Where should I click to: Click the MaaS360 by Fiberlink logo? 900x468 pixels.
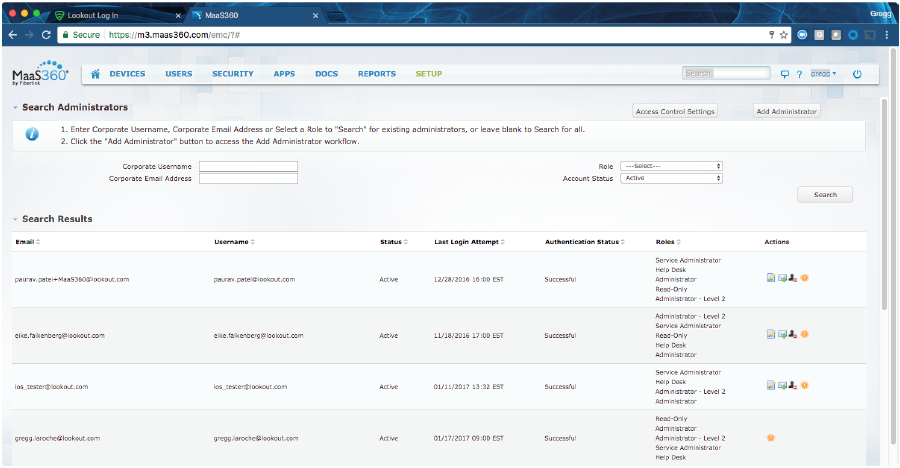point(40,74)
